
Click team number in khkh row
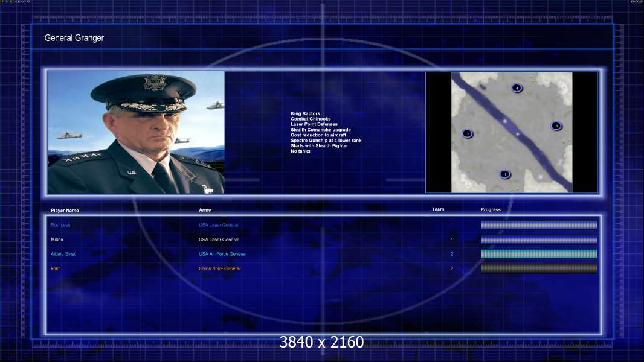[452, 268]
